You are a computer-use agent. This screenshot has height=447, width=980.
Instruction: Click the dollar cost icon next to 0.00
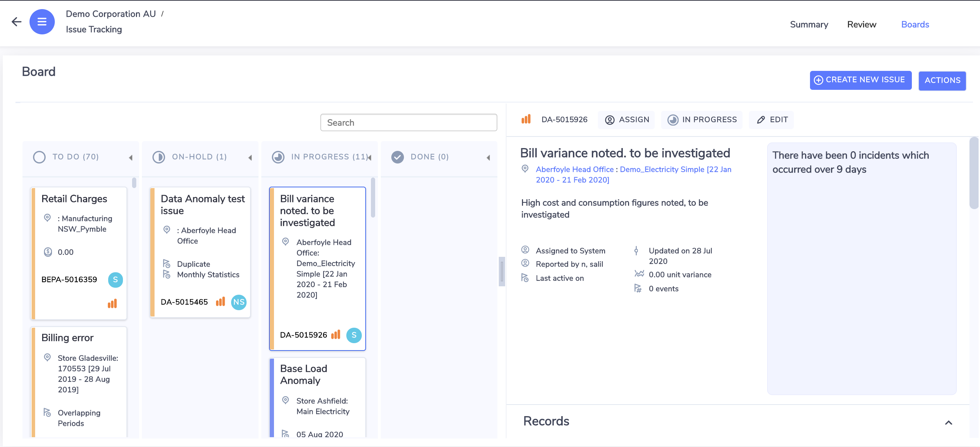pos(48,252)
